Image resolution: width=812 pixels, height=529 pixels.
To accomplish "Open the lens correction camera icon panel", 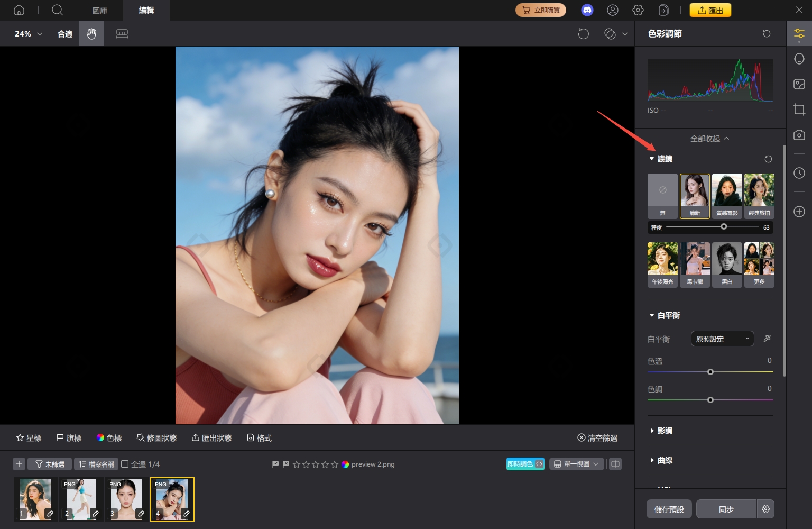I will click(x=799, y=135).
